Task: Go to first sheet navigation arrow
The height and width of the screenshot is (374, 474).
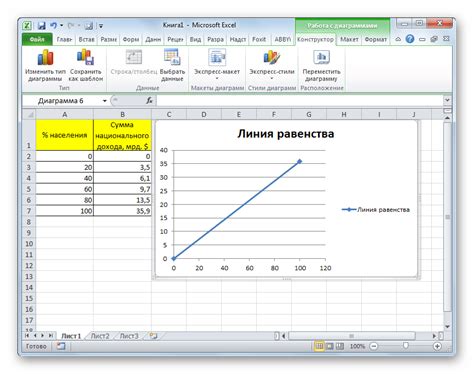Action: [x=27, y=336]
